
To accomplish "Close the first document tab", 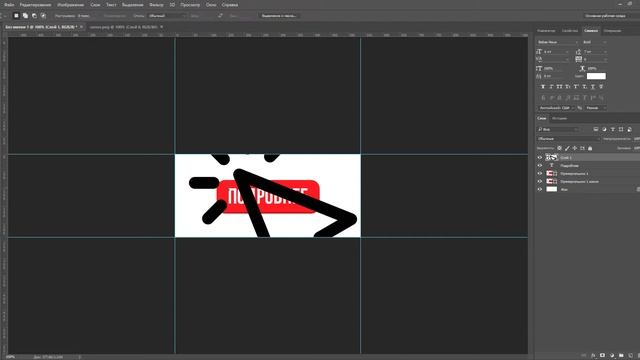I will pyautogui.click(x=81, y=27).
